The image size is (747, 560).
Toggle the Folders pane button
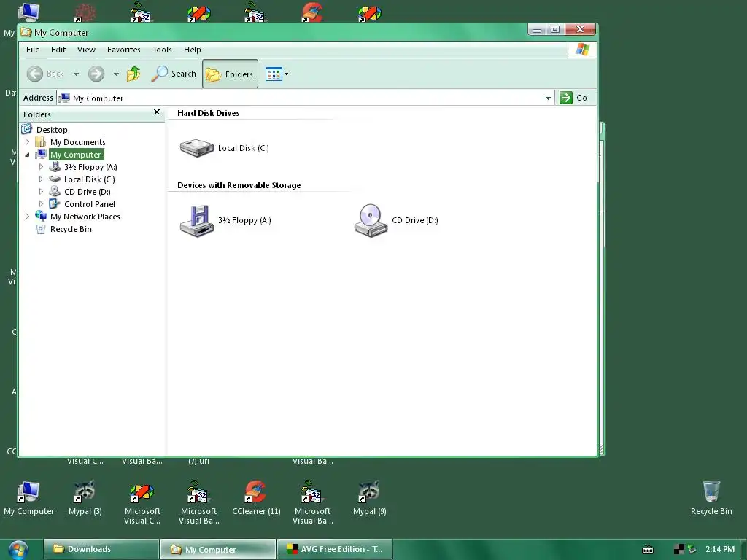tap(230, 74)
